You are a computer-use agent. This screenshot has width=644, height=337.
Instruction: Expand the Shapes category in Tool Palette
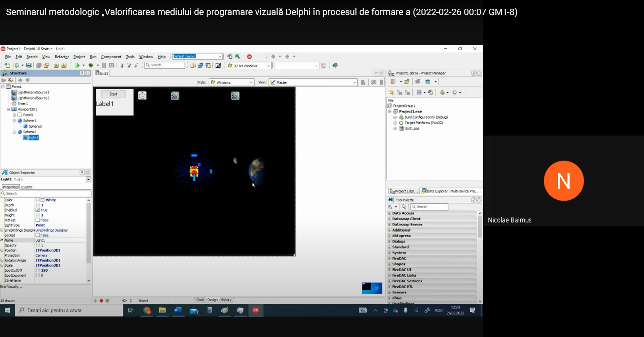[x=389, y=264]
